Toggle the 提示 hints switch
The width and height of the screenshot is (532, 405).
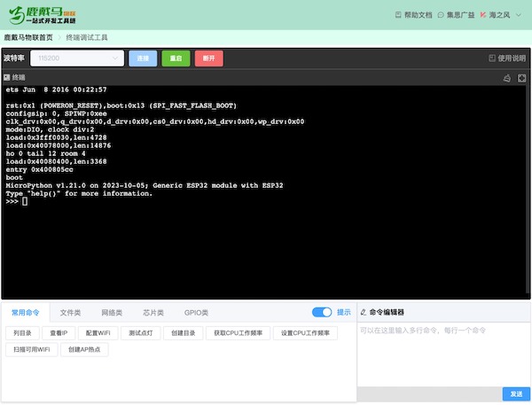pos(321,313)
